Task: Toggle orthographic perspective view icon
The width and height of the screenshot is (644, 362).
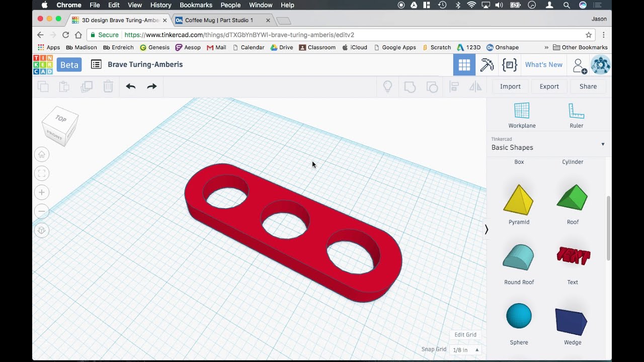Action: (x=42, y=230)
